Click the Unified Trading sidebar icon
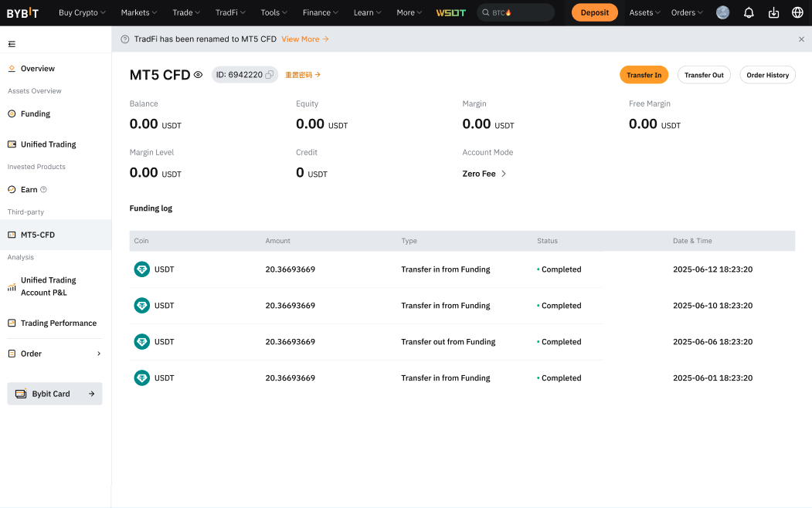This screenshot has width=812, height=508. click(x=12, y=144)
